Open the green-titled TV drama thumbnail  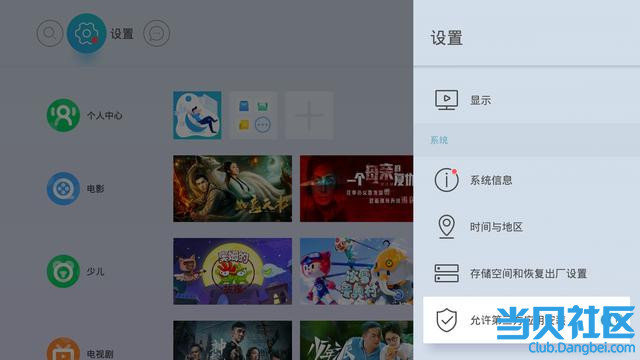click(356, 340)
